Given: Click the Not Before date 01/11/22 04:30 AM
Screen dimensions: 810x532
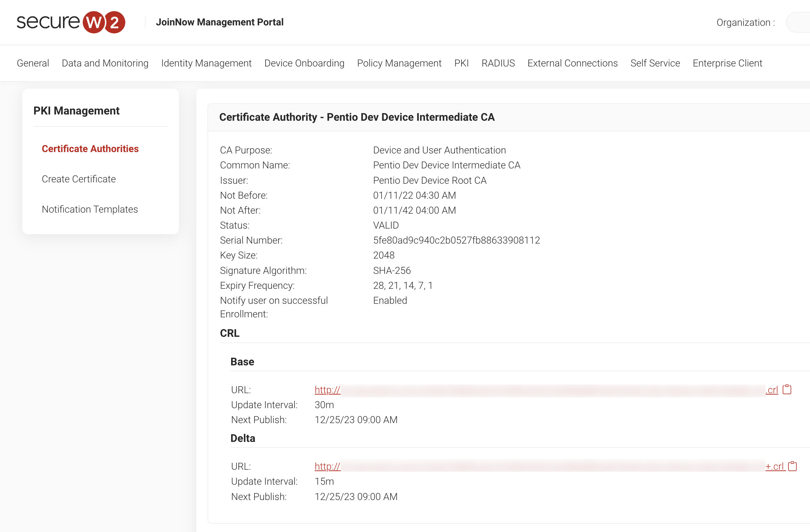Looking at the screenshot, I should [414, 195].
